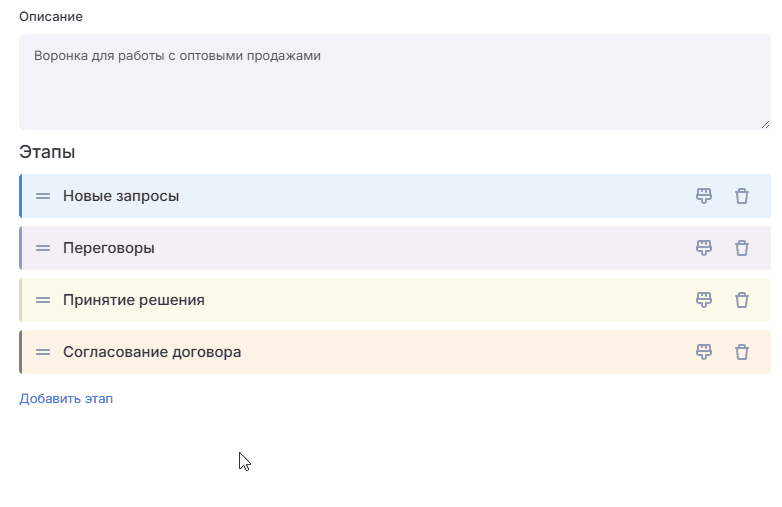Click drag handle of Согласование договора

tap(43, 352)
